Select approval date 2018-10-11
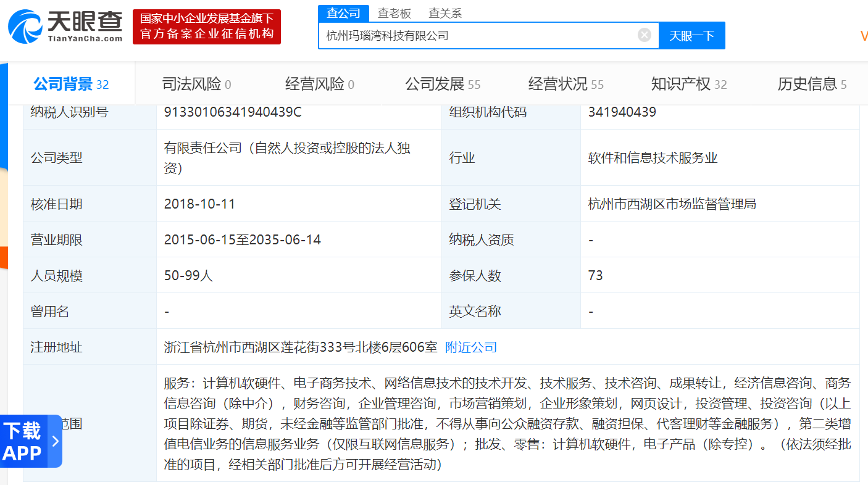Screen dimensions: 868x485 pyautogui.click(x=199, y=204)
